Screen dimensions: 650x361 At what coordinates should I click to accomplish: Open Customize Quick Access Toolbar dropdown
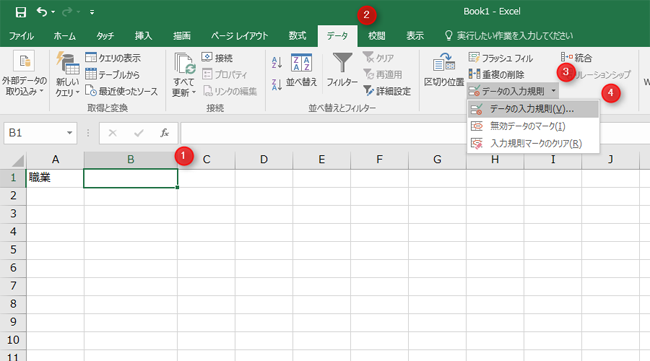92,12
